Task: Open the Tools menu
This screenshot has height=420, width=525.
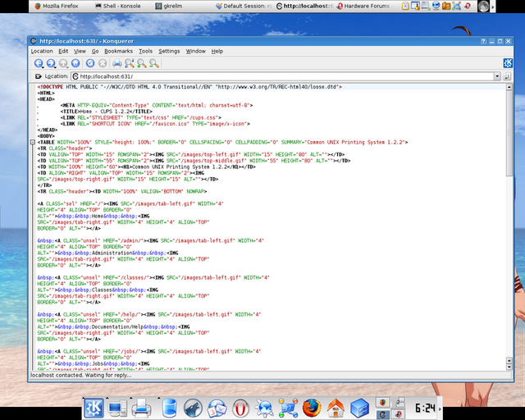Action: 145,51
